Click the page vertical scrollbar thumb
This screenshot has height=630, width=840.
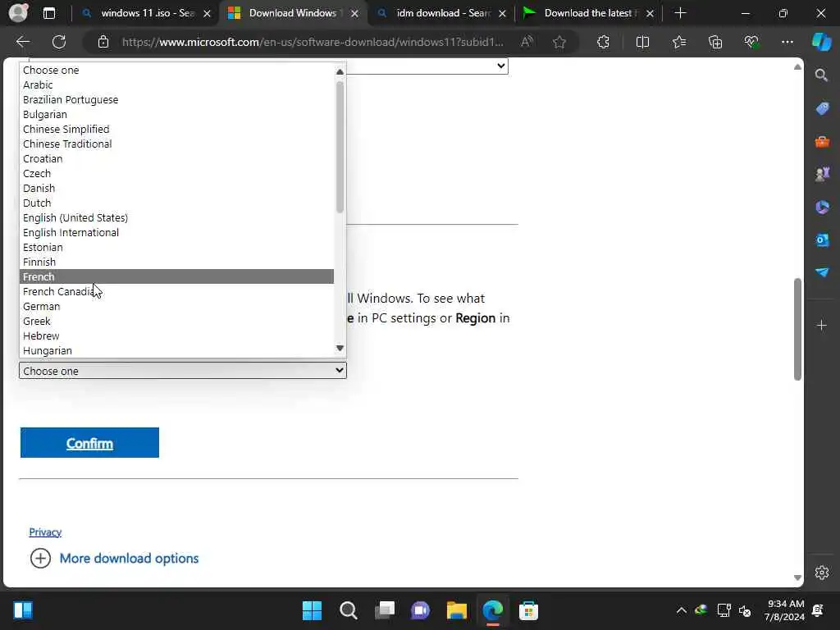point(797,329)
